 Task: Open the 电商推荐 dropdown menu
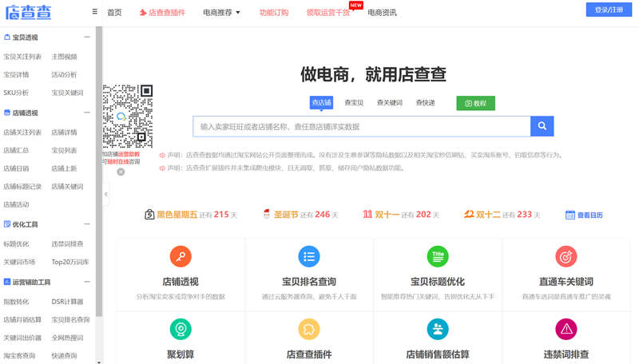221,13
